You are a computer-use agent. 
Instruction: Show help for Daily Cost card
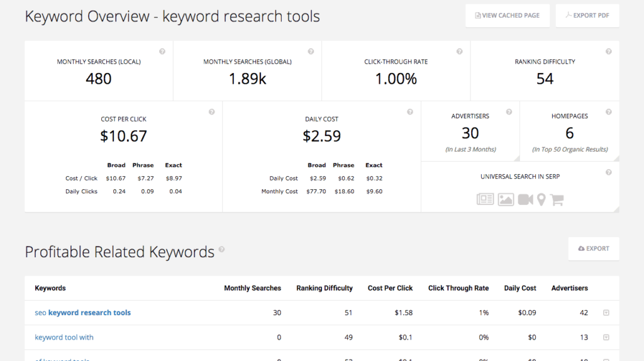[x=410, y=112]
